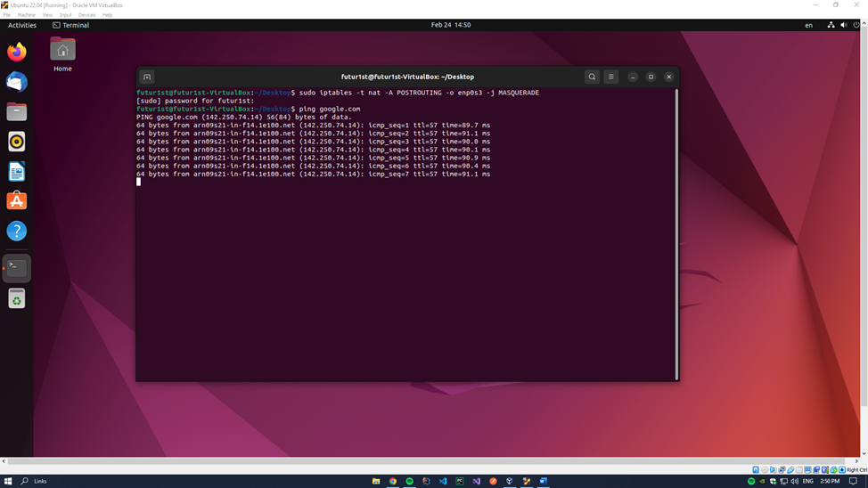The width and height of the screenshot is (868, 488).
Task: Click the '[sudo] password for futur1st:' line
Action: pos(195,101)
